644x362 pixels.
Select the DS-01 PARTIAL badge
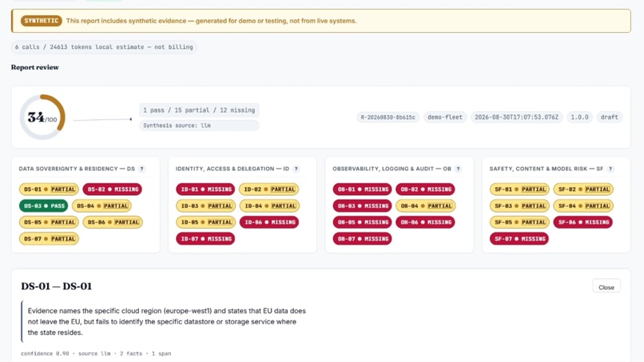coord(49,189)
